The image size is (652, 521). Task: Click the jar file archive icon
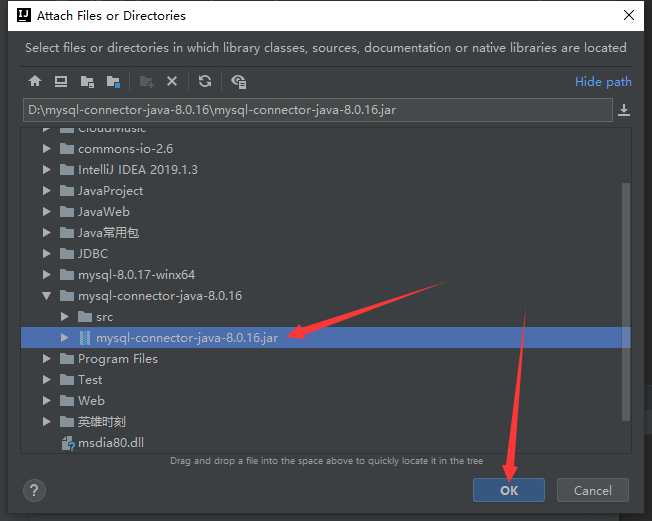(x=85, y=338)
